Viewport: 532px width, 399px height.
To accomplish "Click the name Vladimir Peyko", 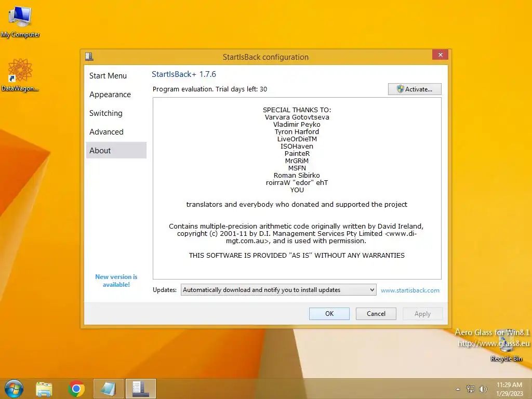I will (297, 125).
